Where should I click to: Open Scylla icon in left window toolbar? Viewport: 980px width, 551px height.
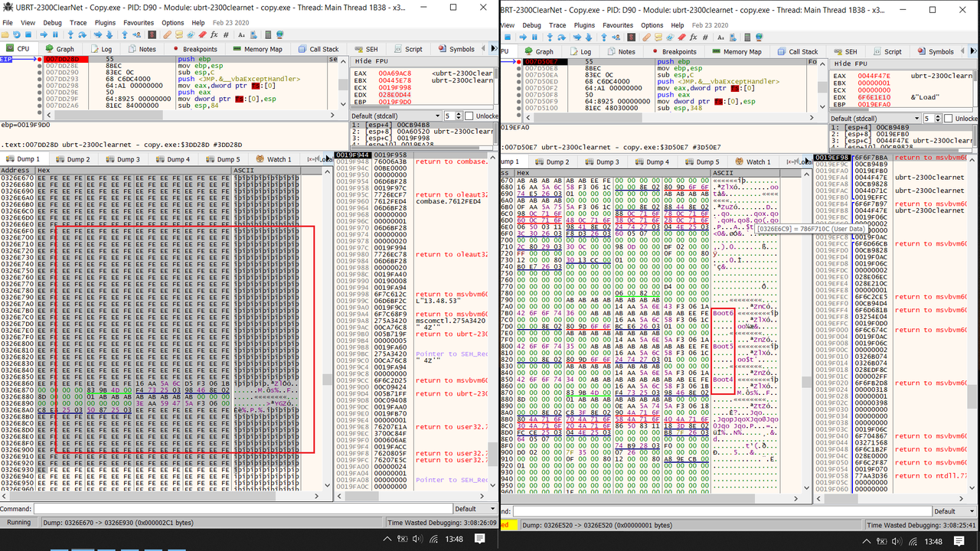152,35
